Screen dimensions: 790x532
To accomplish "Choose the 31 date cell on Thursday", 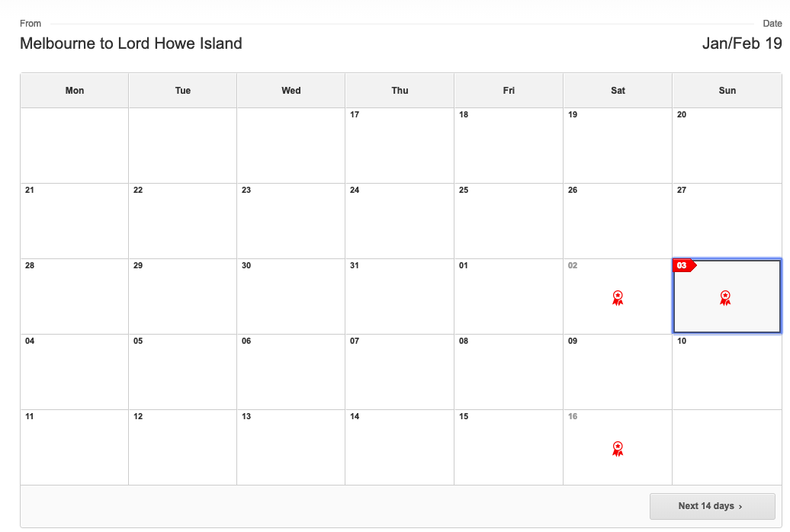I will [400, 296].
